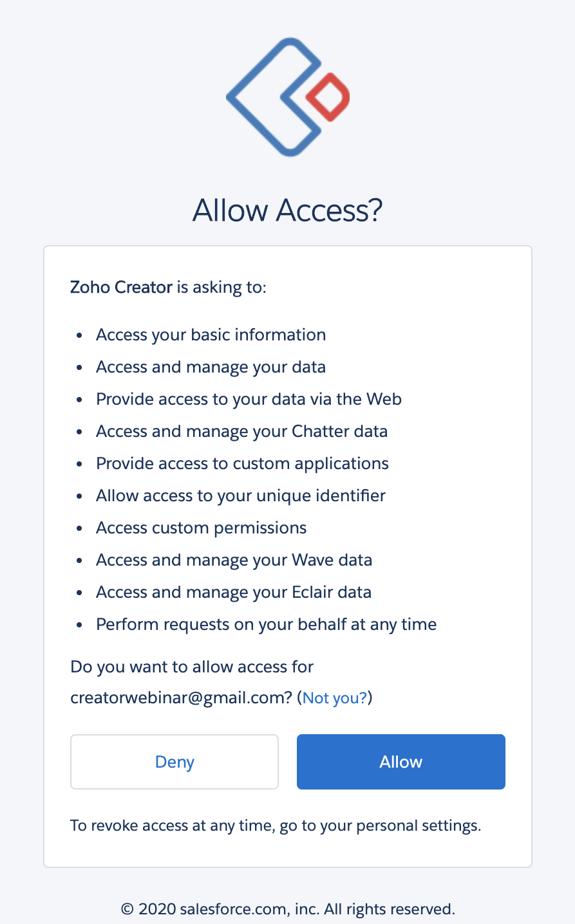Click the salesforce.com copyright footer
The width and height of the screenshot is (575, 924).
click(x=288, y=909)
